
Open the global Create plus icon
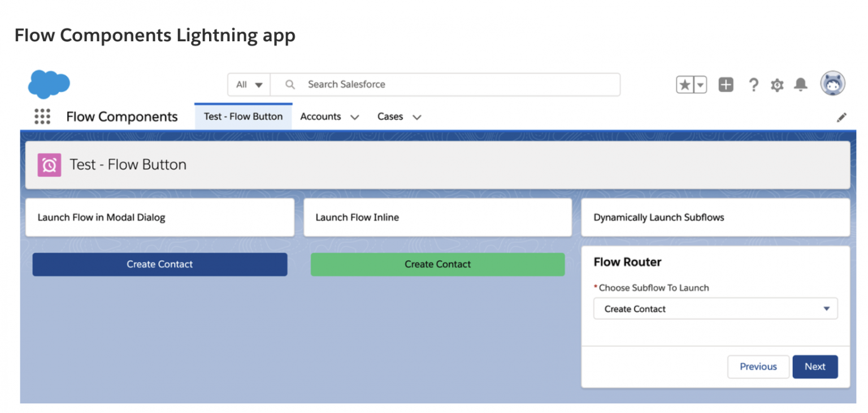click(x=726, y=84)
